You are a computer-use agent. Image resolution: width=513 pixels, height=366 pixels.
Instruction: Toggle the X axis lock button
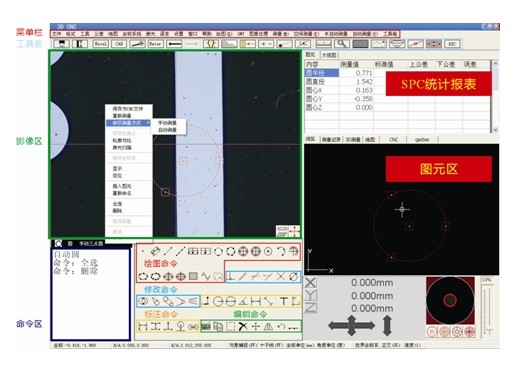coord(311,283)
